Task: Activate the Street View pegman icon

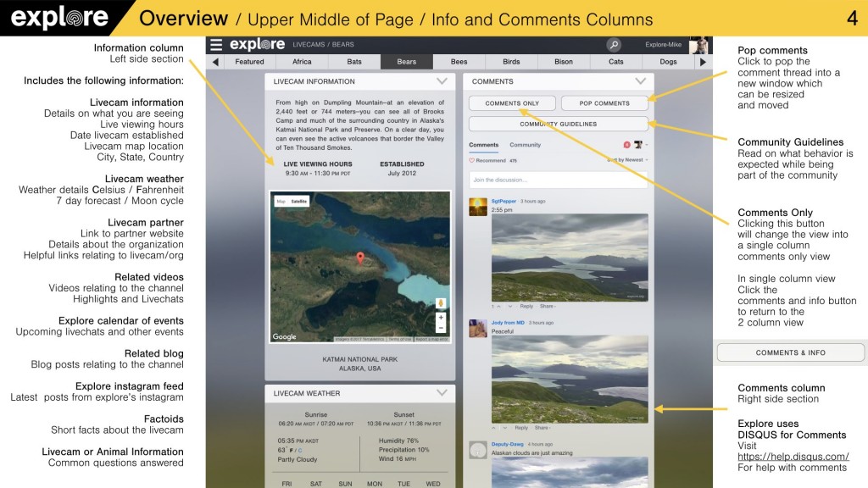Action: [441, 303]
